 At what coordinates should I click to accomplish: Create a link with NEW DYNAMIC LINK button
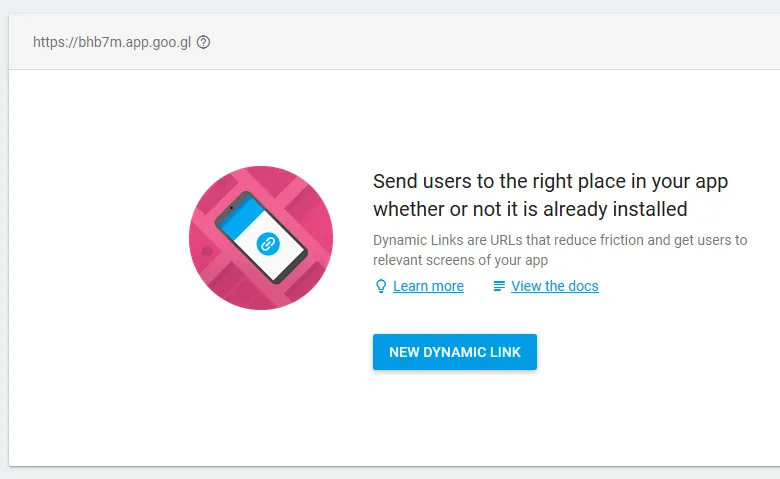coord(455,352)
